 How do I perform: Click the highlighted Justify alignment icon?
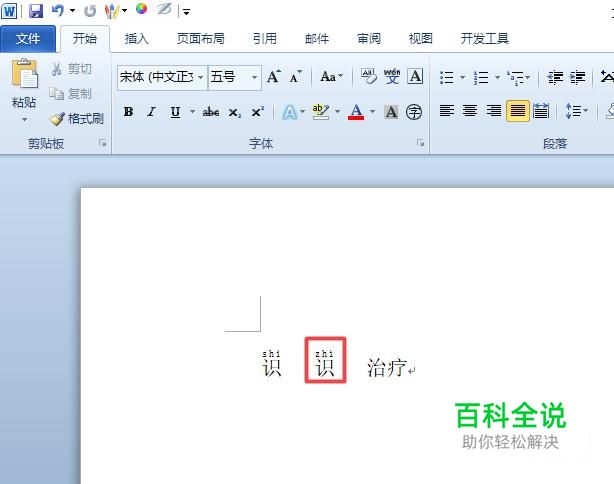[517, 111]
